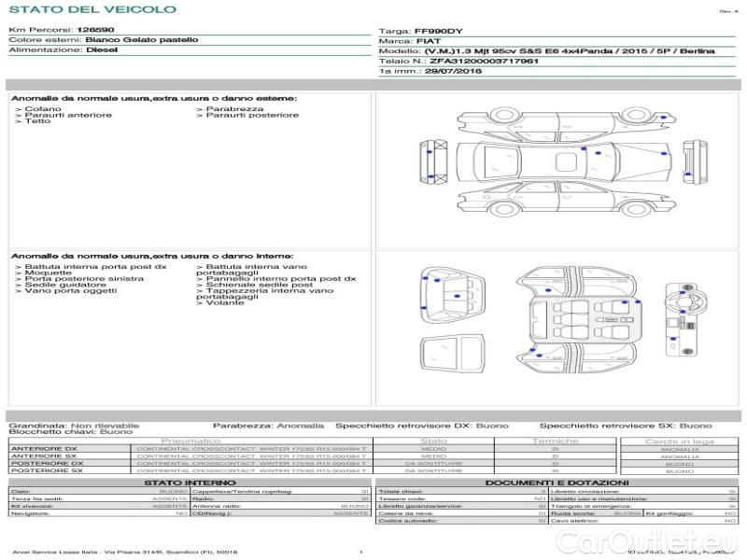The height and width of the screenshot is (560, 747).
Task: Click the exterior colour 'Bianco Gelato pastello'
Action: point(142,40)
